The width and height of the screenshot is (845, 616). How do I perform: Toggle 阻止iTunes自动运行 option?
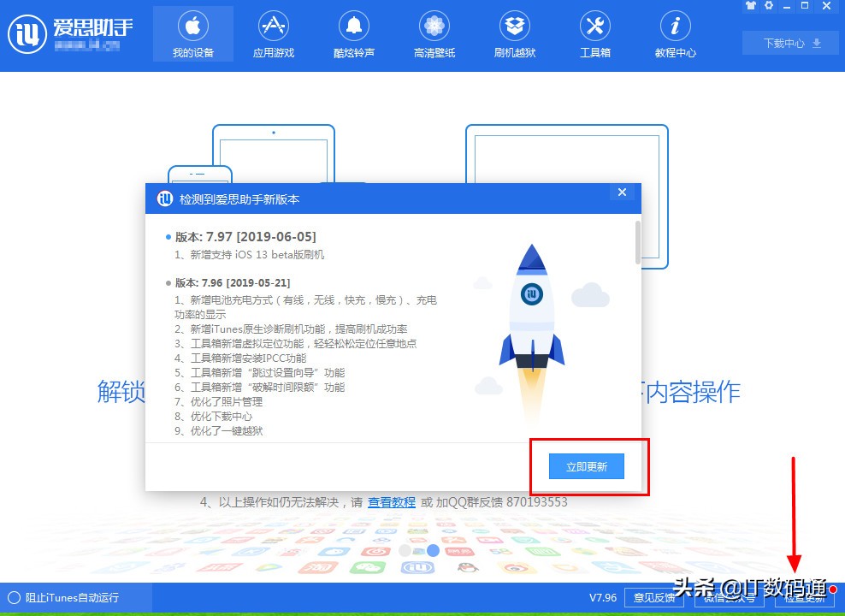pyautogui.click(x=63, y=597)
